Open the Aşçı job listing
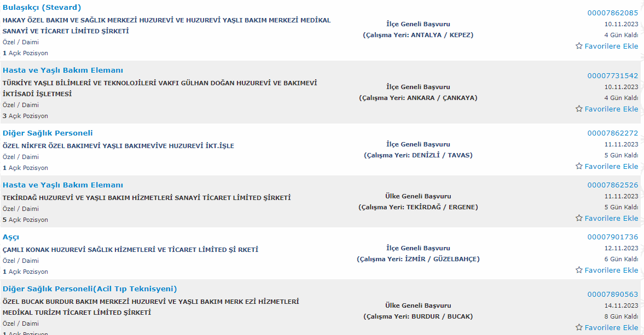Viewport: 644px width, 335px height. (x=11, y=237)
